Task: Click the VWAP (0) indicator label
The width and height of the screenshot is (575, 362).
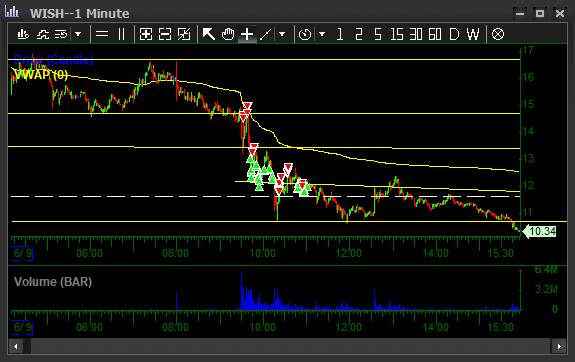Action: (41, 75)
